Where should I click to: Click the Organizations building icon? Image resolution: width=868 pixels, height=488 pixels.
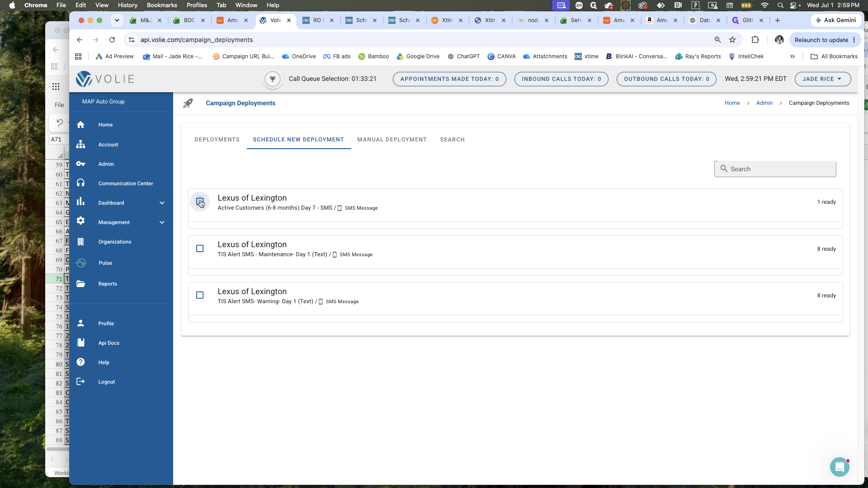[80, 242]
